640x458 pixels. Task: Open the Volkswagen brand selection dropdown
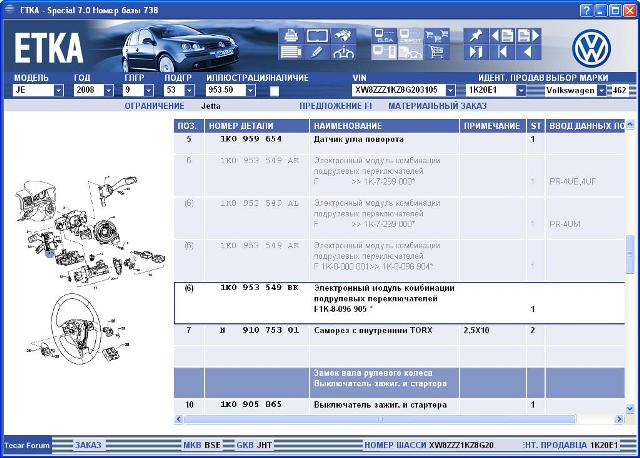tap(602, 90)
